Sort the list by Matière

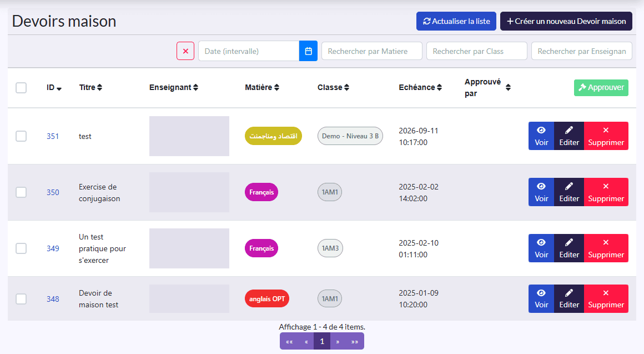(262, 87)
